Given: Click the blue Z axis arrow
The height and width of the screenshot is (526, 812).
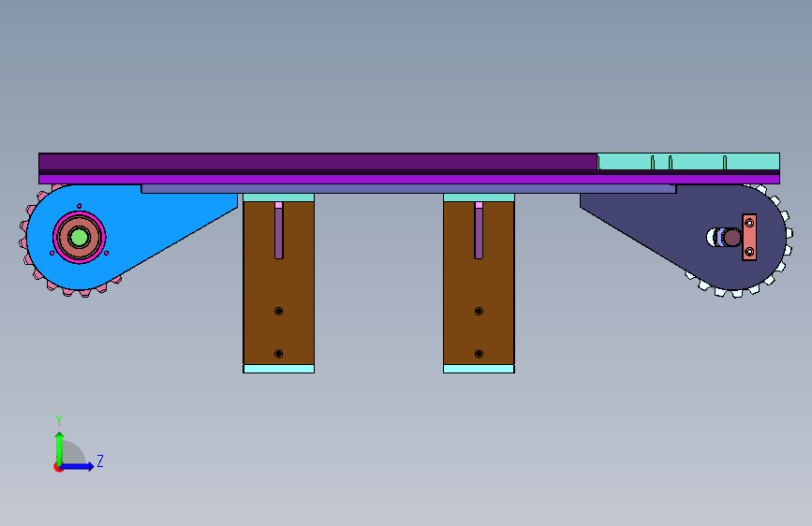Looking at the screenshot, I should [78, 466].
